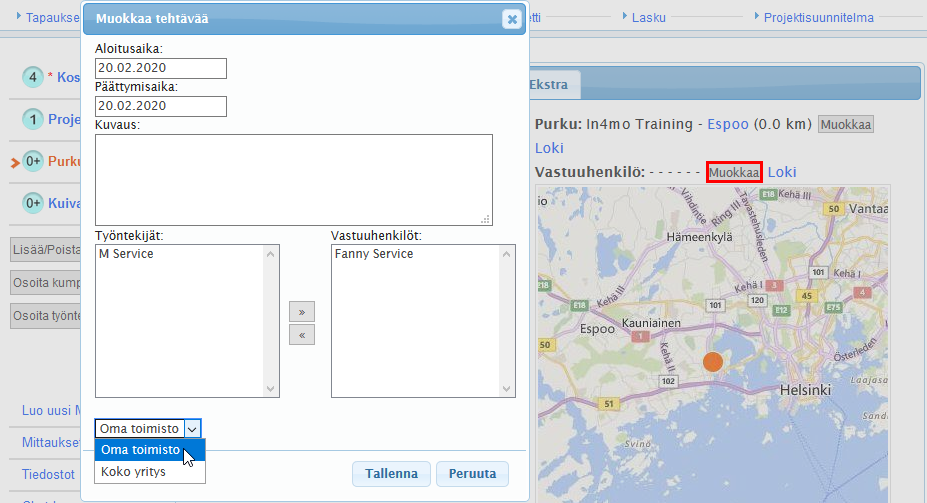Click the 4 badge icon in sidebar
Screen dimensions: 927x503
[33, 77]
